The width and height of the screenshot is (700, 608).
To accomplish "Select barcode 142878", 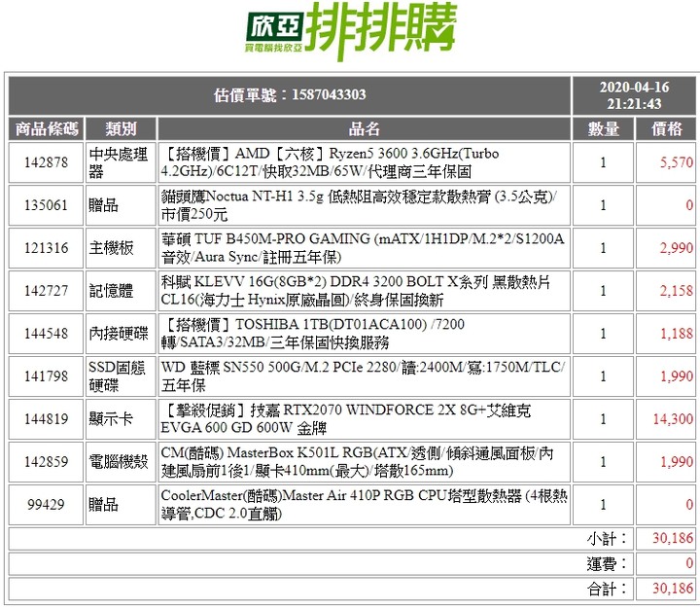I will [x=47, y=162].
